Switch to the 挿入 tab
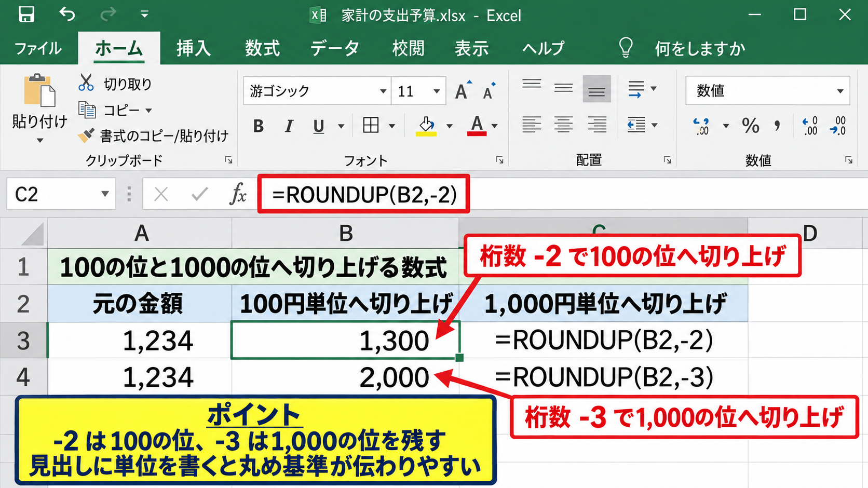 [194, 48]
